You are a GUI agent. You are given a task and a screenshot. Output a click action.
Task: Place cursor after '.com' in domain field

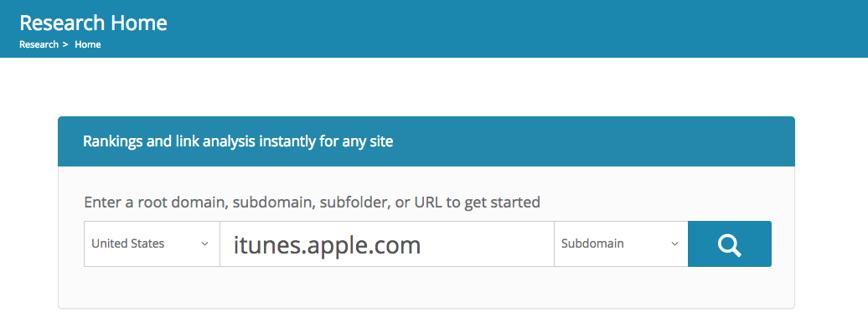tap(421, 245)
